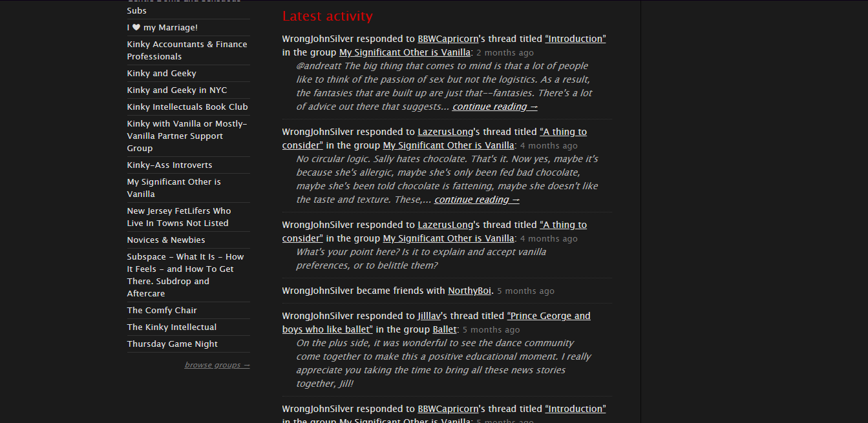The width and height of the screenshot is (868, 423).
Task: Open Jilllav's profile
Action: point(429,316)
